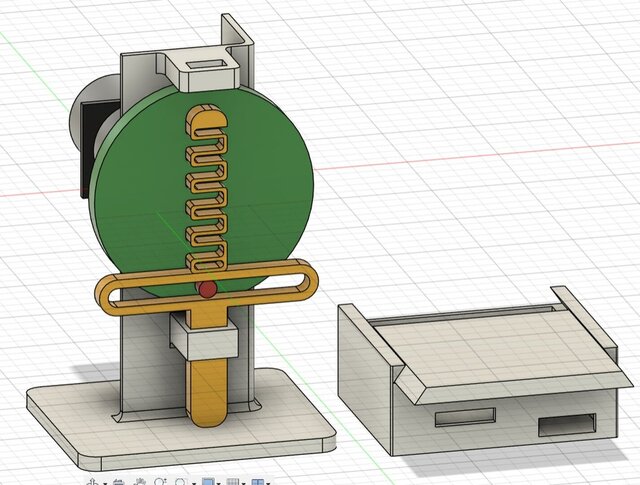640x485 pixels.
Task: Expand the Orbit type dropdown arrow
Action: tap(104, 483)
